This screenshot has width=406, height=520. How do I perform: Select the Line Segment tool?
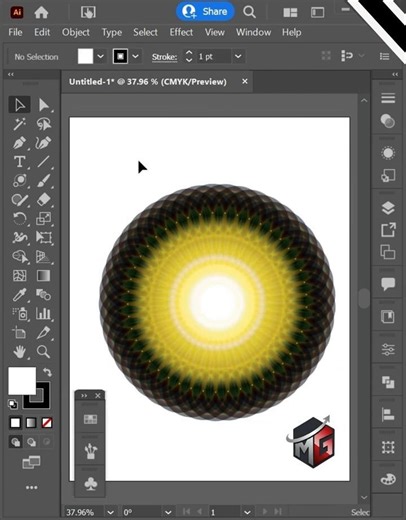(43, 162)
